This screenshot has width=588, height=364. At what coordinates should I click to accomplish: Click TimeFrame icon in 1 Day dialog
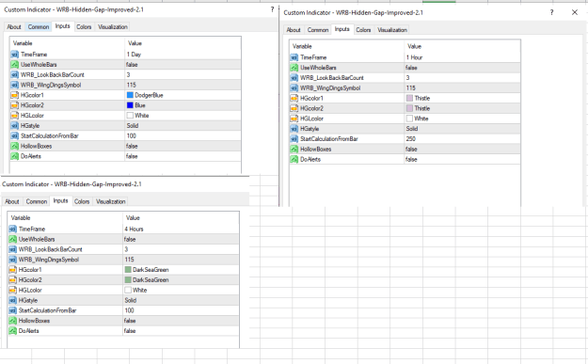coord(15,55)
